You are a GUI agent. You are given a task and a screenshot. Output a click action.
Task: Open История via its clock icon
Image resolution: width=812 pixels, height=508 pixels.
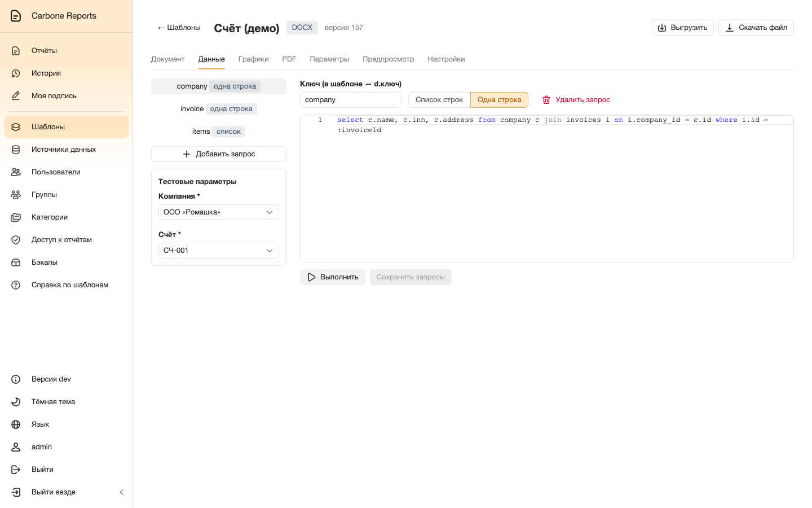click(16, 73)
